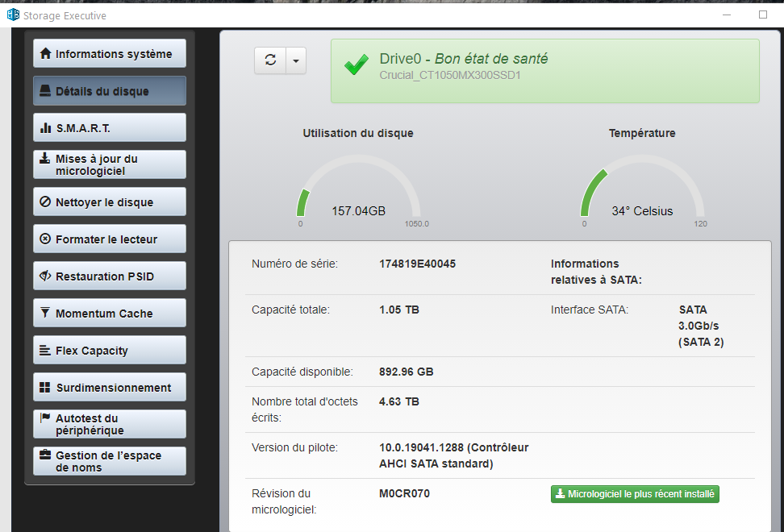Image resolution: width=784 pixels, height=532 pixels.
Task: Click total capacity value 1.05 TB
Action: click(399, 310)
